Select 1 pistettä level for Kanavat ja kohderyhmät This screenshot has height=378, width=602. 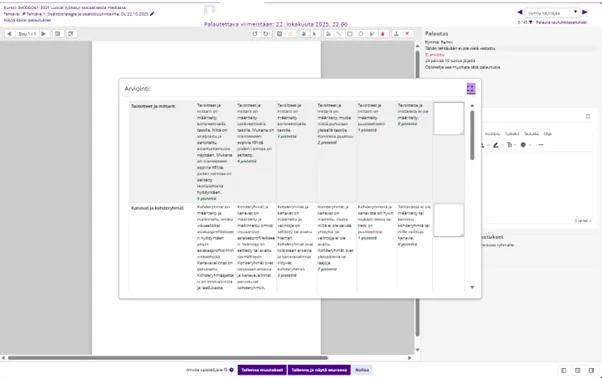[x=376, y=248]
